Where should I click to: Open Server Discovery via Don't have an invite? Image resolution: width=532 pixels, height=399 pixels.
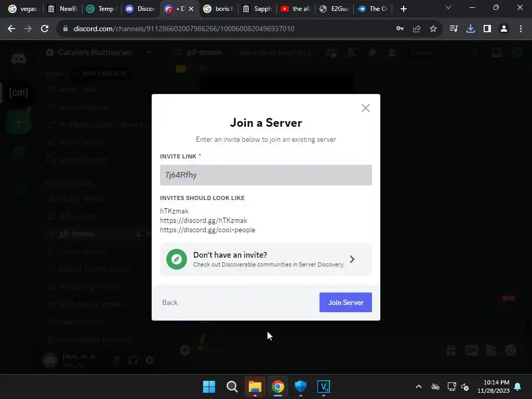click(x=265, y=259)
